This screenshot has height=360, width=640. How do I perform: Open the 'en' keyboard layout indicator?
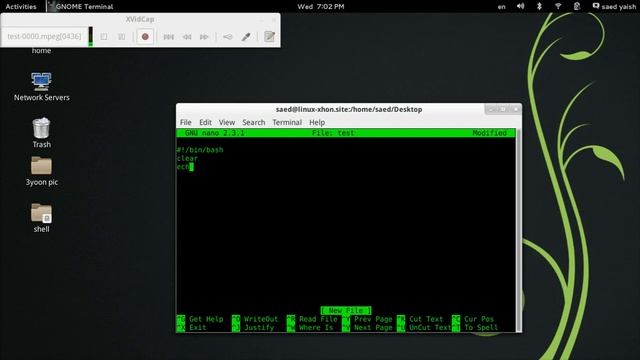point(501,6)
